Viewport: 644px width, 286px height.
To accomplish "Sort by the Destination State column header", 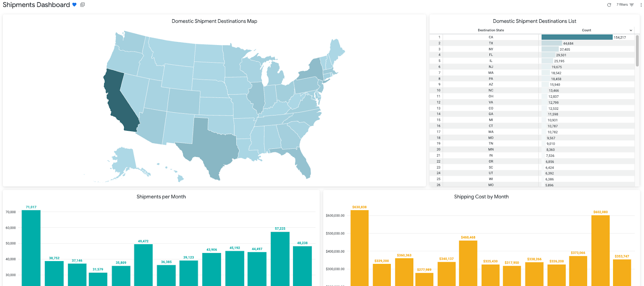I will coord(491,30).
